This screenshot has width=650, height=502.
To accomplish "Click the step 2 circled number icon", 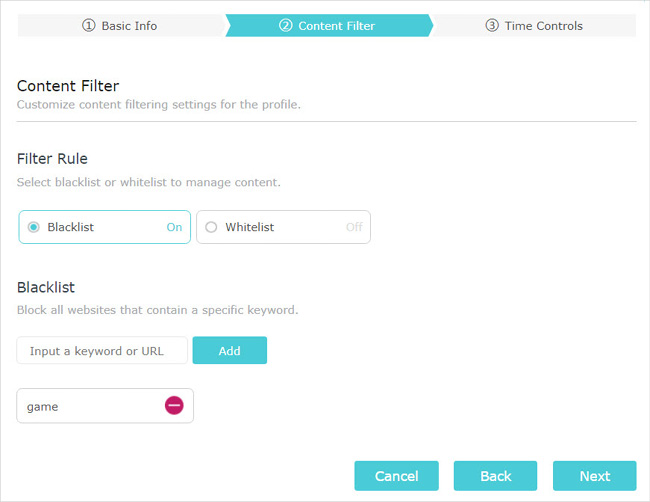I will (286, 26).
